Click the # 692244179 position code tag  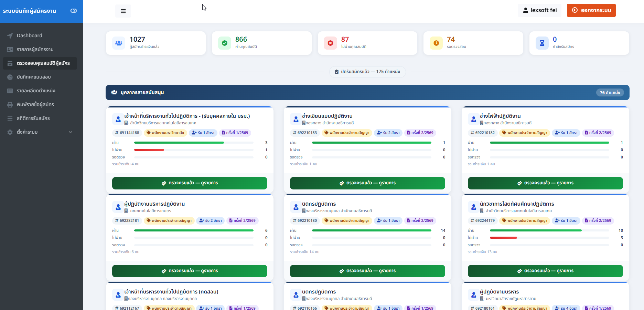pos(483,220)
